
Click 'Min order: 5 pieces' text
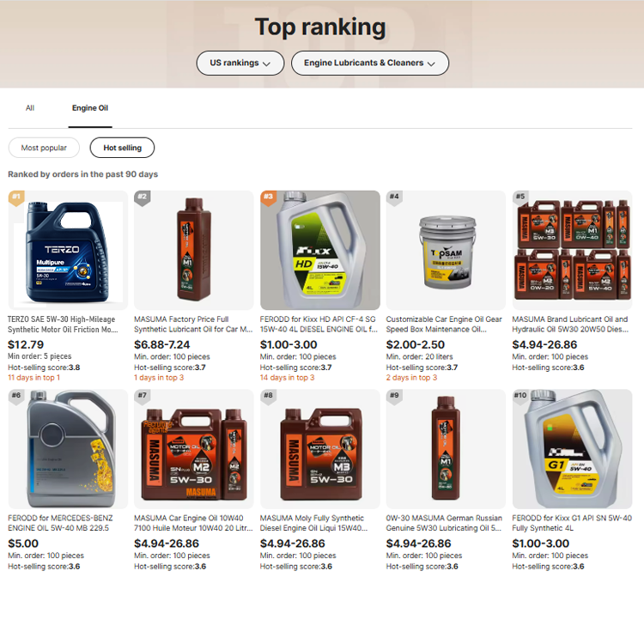39,356
